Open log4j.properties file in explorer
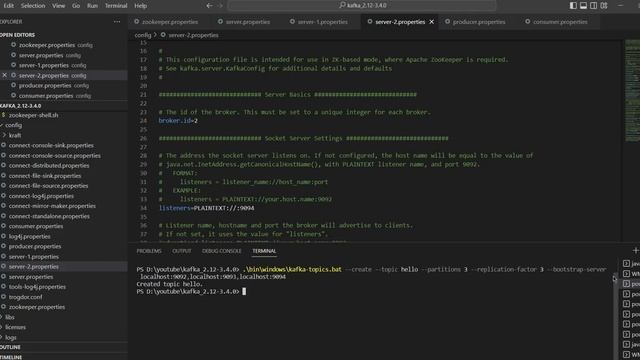The width and height of the screenshot is (640, 360). (x=29, y=236)
